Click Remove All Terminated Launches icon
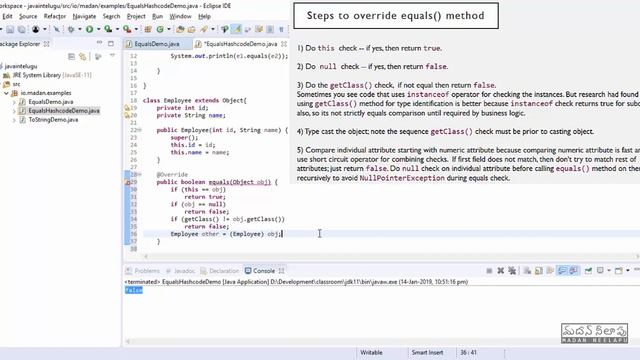This screenshot has width=640, height=360. [512, 271]
